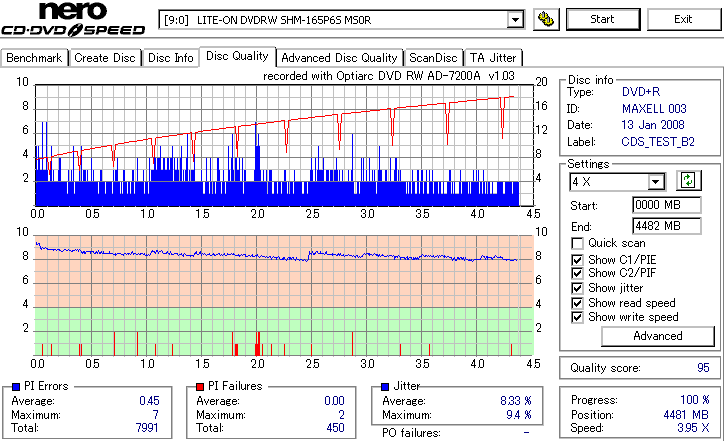Toggle the Show C1/PIE checkbox

click(577, 260)
